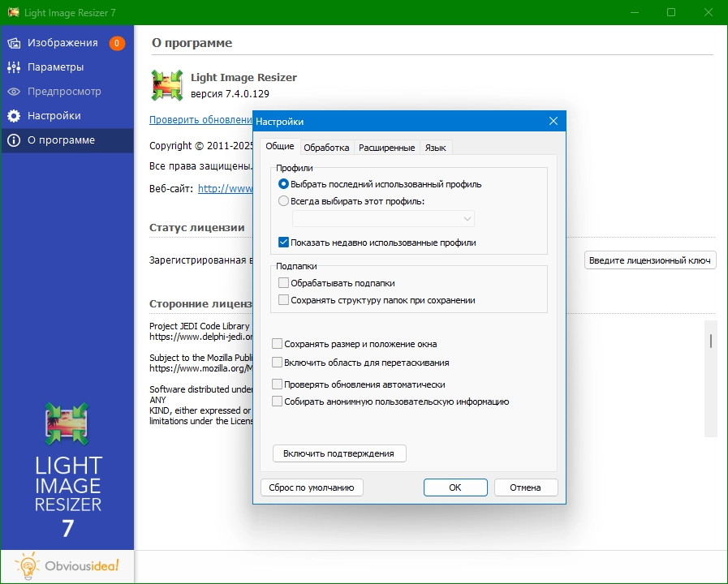The image size is (728, 584).
Task: Switch to the Обработка tab
Action: tap(326, 148)
